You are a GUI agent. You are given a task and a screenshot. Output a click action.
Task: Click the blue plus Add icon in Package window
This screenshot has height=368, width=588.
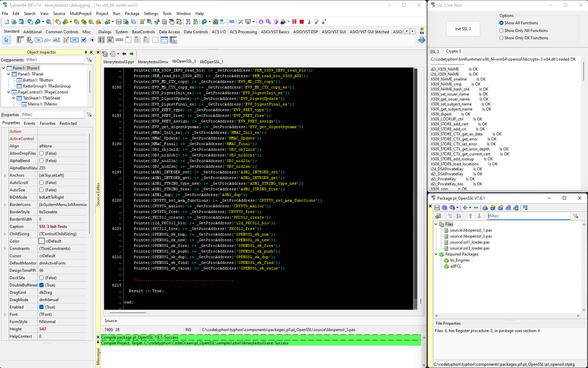click(x=465, y=208)
